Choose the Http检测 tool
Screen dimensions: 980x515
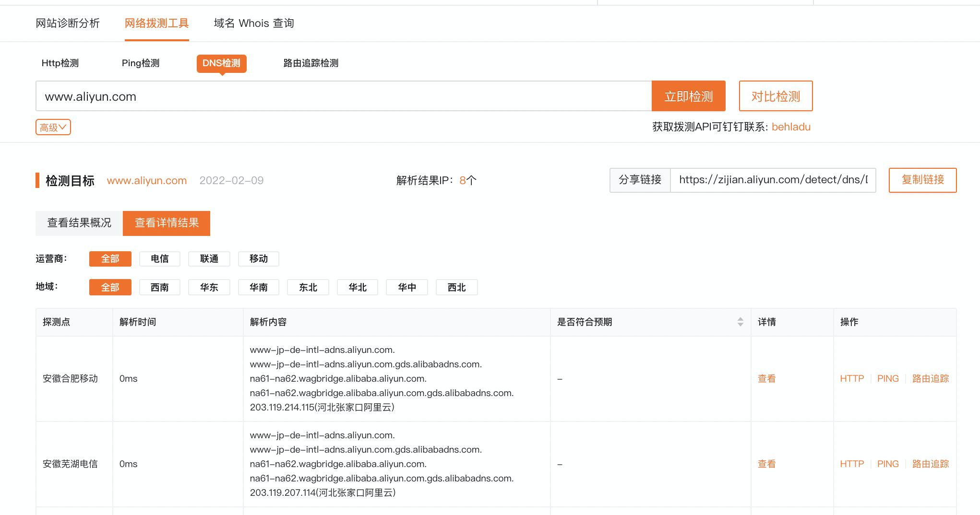coord(60,63)
